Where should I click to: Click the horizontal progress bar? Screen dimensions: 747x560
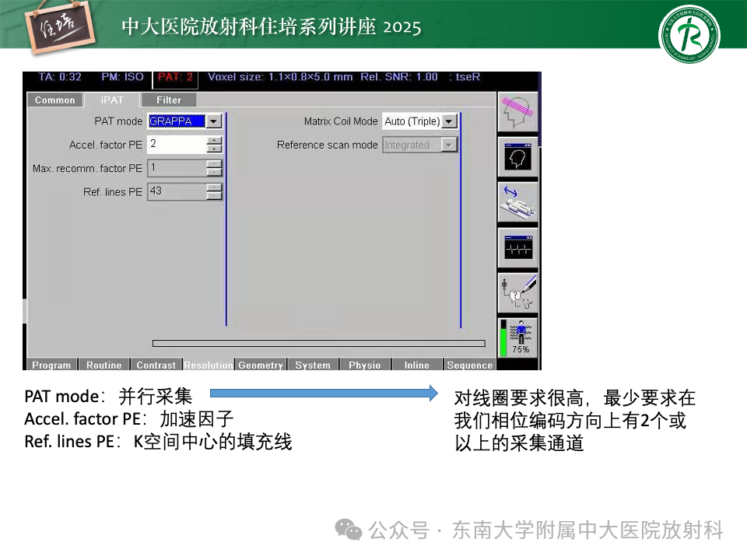coord(319,343)
